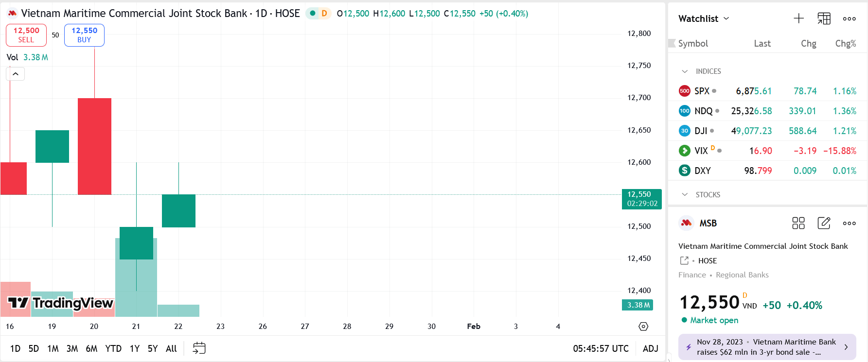Open the MSB details more options
The image size is (868, 362).
[849, 223]
